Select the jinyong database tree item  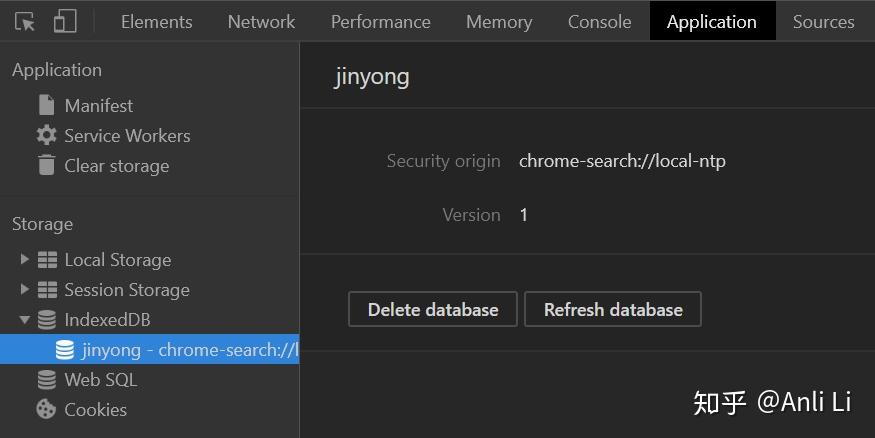[x=180, y=350]
